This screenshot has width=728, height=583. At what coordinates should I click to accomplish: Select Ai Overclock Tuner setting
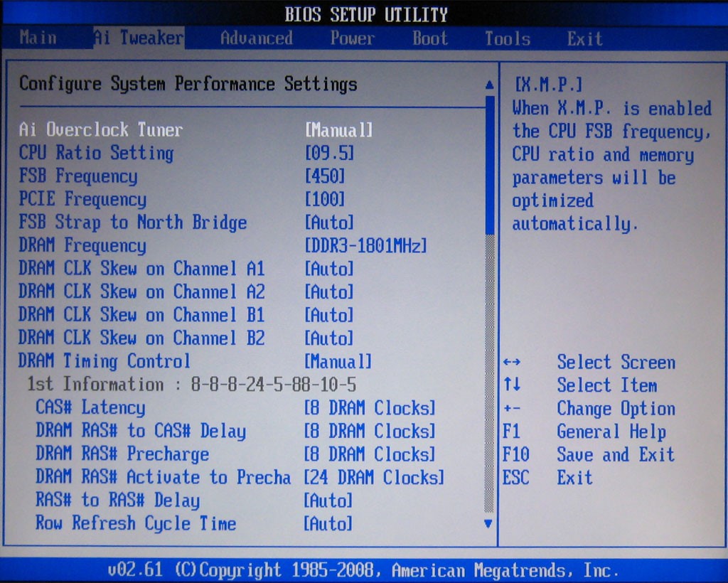click(x=101, y=129)
